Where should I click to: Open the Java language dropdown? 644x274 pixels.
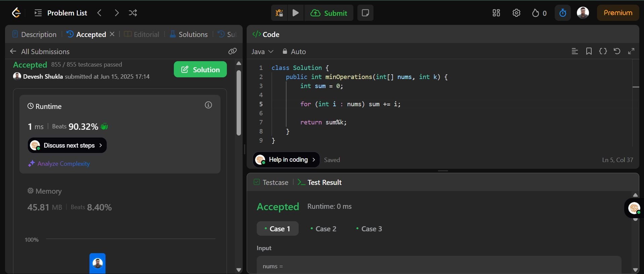262,52
